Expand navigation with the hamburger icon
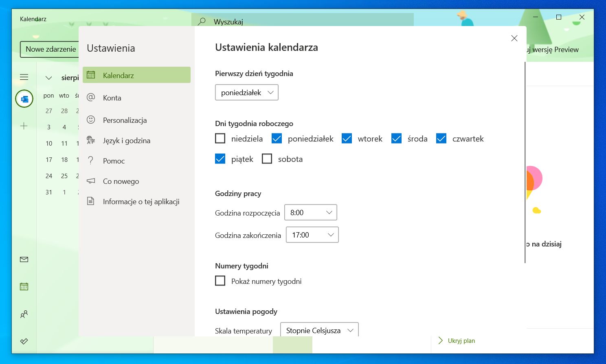The image size is (606, 364). pos(24,77)
